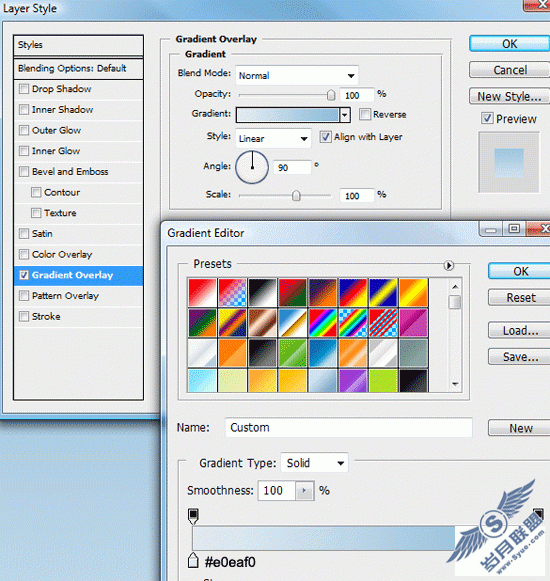
Task: Toggle the Reverse gradient checkbox
Action: pyautogui.click(x=365, y=114)
